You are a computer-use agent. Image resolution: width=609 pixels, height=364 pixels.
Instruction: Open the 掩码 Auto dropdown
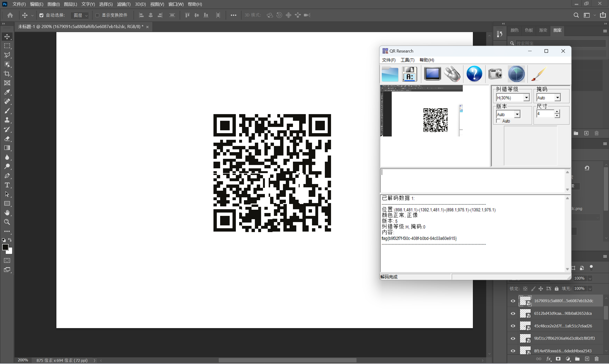click(557, 98)
